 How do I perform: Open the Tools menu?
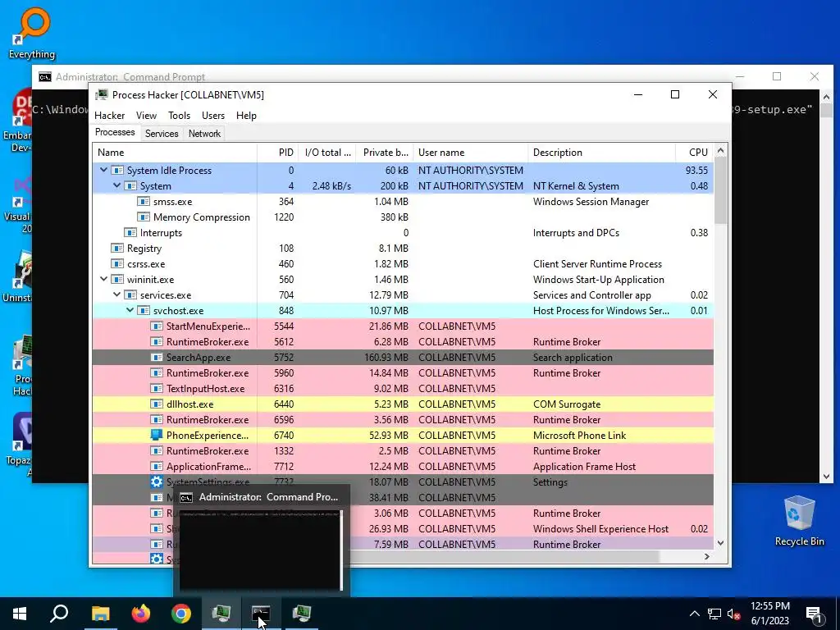click(179, 115)
